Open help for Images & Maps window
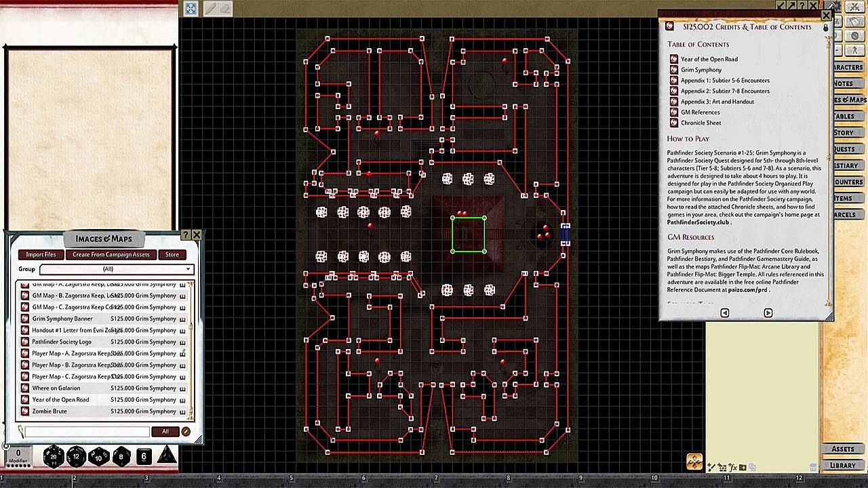This screenshot has width=868, height=488. click(186, 235)
